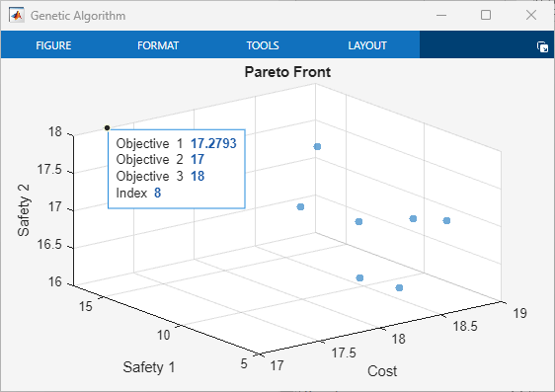Screen dimensions: 555x392
Task: Click the 19 tick on Cost axis
Action: 520,313
